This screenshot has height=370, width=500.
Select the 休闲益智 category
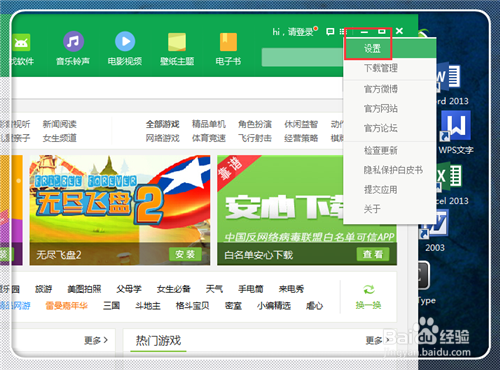(x=301, y=124)
